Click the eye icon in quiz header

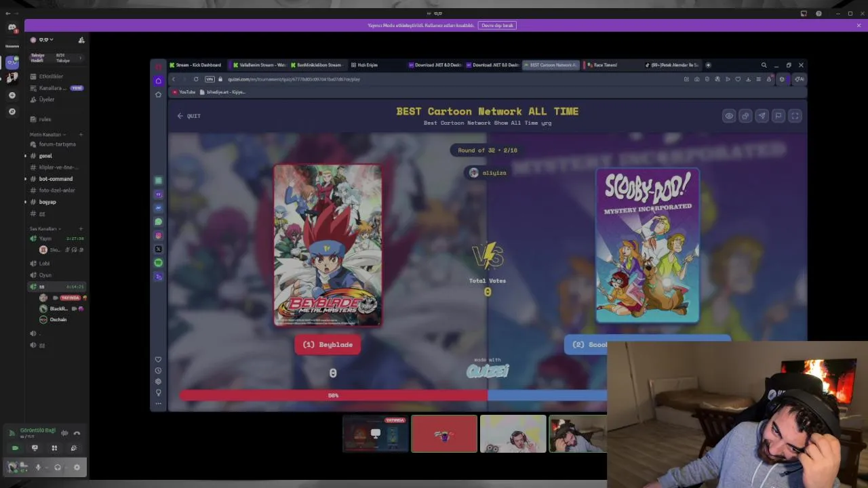pyautogui.click(x=729, y=116)
